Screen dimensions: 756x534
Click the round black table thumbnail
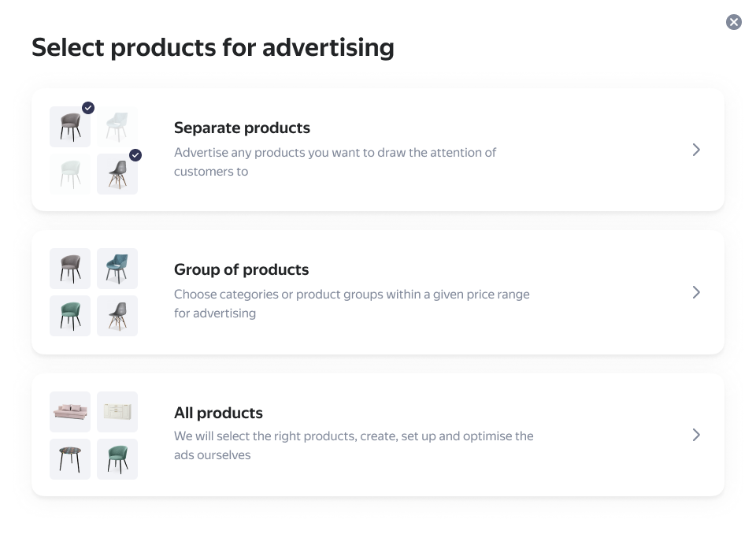(x=70, y=459)
